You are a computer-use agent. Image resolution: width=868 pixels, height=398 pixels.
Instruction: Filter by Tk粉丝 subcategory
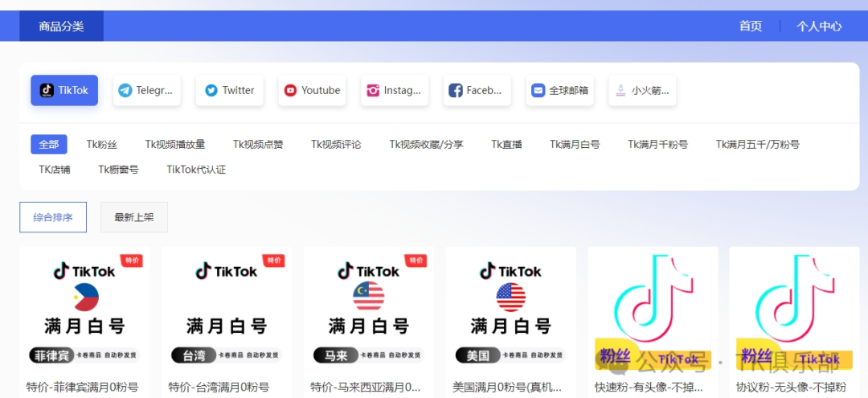[102, 145]
